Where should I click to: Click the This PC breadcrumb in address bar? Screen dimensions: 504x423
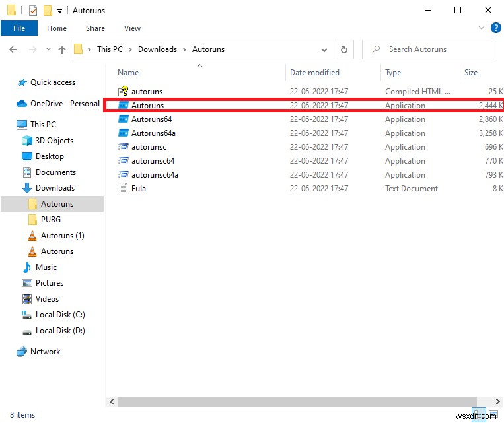click(x=110, y=49)
